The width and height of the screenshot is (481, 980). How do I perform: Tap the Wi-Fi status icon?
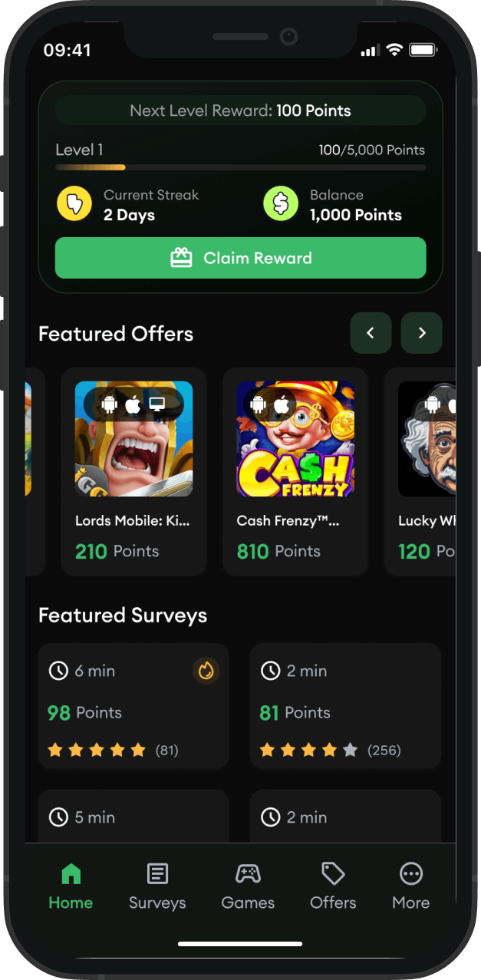pyautogui.click(x=394, y=50)
